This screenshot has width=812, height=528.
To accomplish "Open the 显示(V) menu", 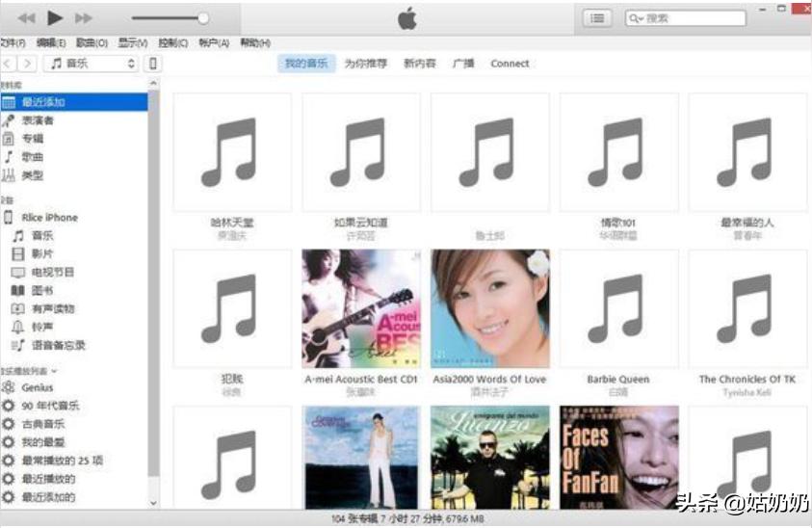I will (133, 43).
